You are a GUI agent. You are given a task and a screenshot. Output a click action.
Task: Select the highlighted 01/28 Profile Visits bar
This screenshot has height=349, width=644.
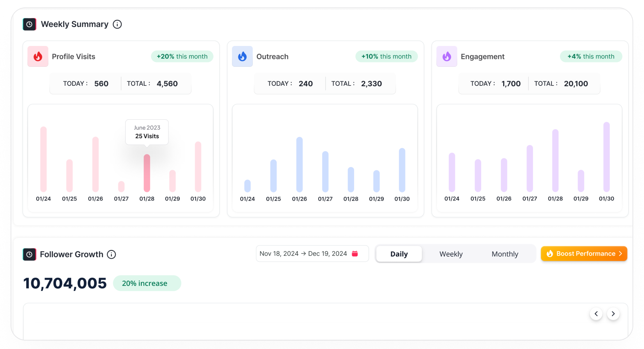(x=147, y=173)
